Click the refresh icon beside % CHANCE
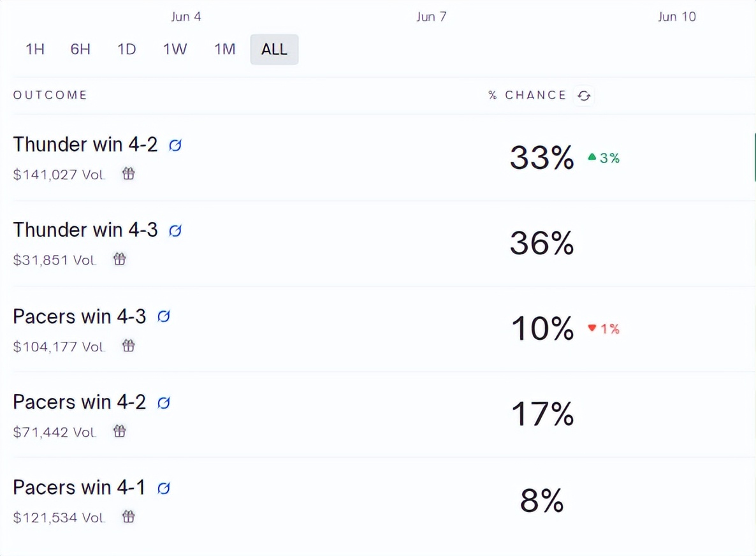756x556 pixels. pyautogui.click(x=584, y=96)
